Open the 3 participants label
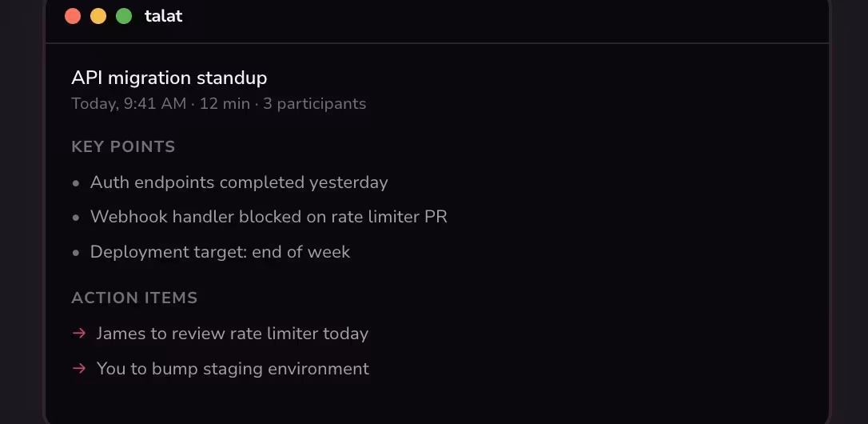Screen dimensions: 868x424 (x=315, y=103)
